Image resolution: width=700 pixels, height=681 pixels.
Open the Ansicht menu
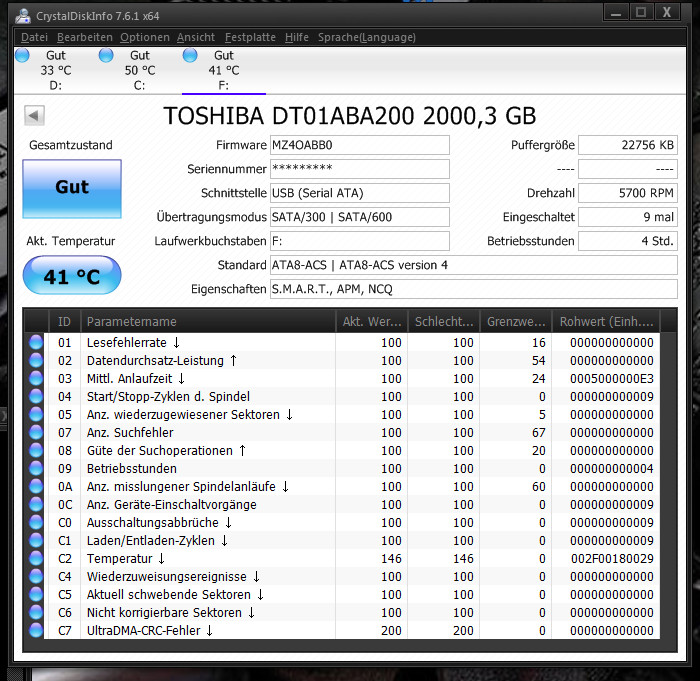point(196,37)
